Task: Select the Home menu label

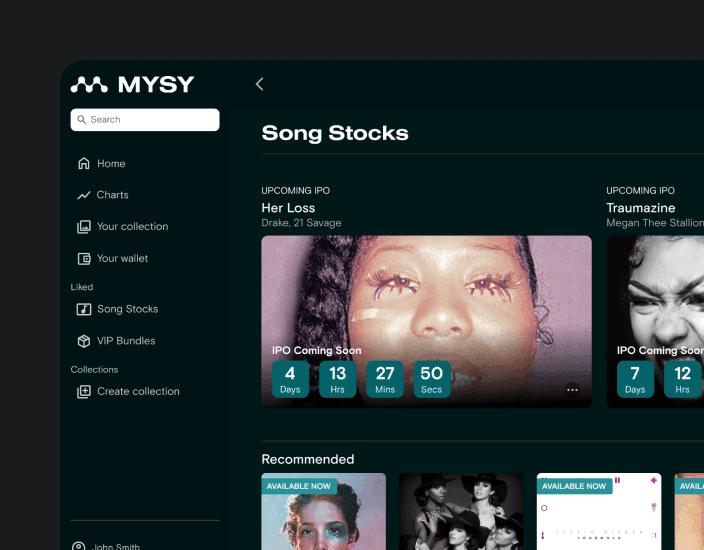Action: tap(111, 164)
